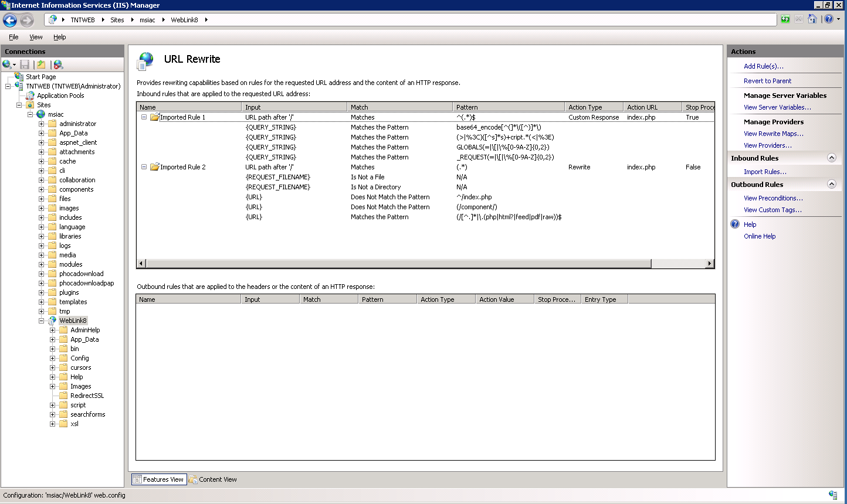This screenshot has width=847, height=504.
Task: Click the Add Rule(s)... link
Action: tap(763, 66)
